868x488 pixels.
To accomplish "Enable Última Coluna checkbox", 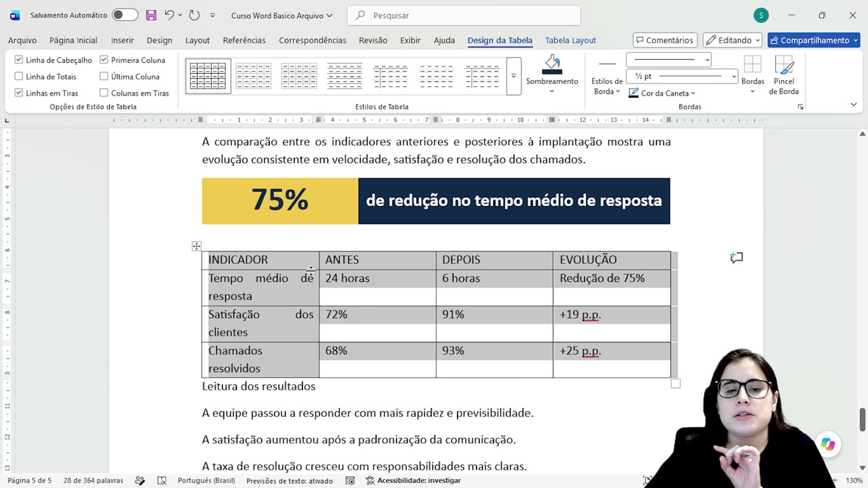I will (104, 77).
